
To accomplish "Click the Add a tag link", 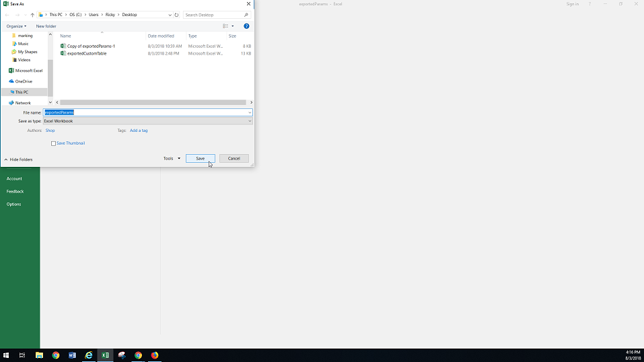I will pos(139,131).
